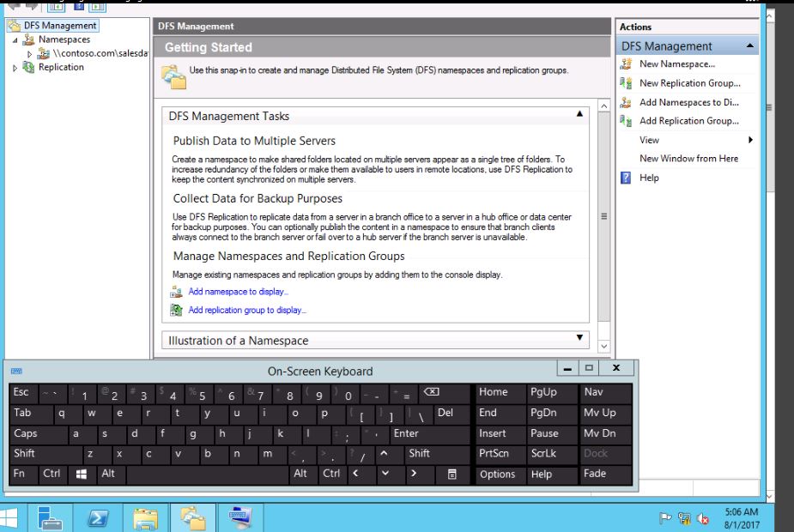The image size is (794, 532).
Task: Click New Replication Group action
Action: (x=689, y=83)
